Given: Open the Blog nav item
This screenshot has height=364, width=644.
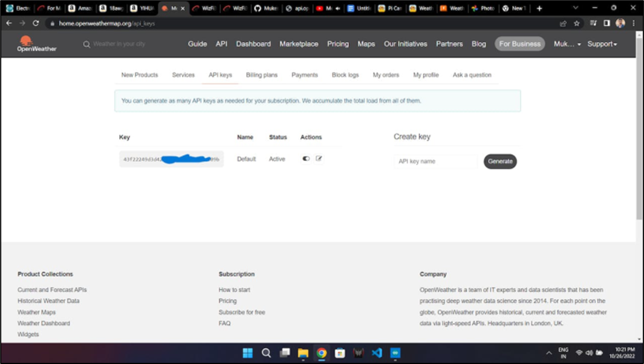Looking at the screenshot, I should [479, 44].
